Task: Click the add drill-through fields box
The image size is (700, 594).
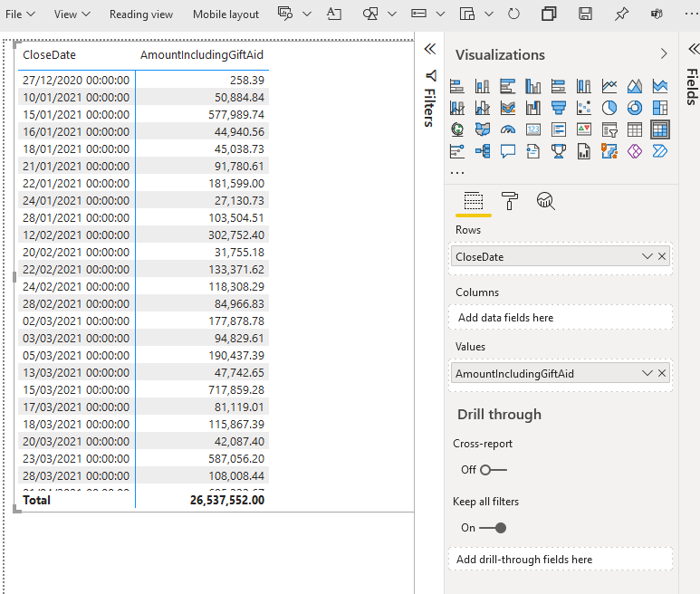Action: [561, 560]
